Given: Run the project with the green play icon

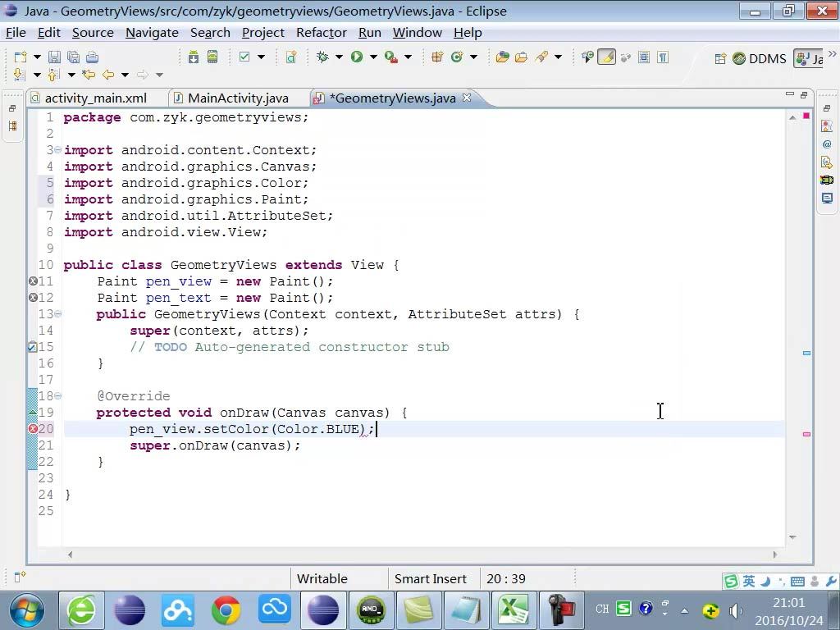Looking at the screenshot, I should [x=357, y=57].
